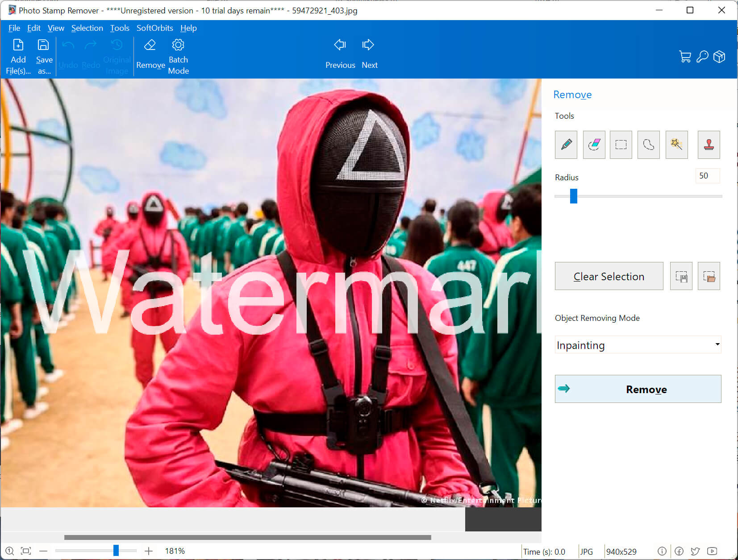
Task: Click the 181% zoom value
Action: (x=175, y=551)
